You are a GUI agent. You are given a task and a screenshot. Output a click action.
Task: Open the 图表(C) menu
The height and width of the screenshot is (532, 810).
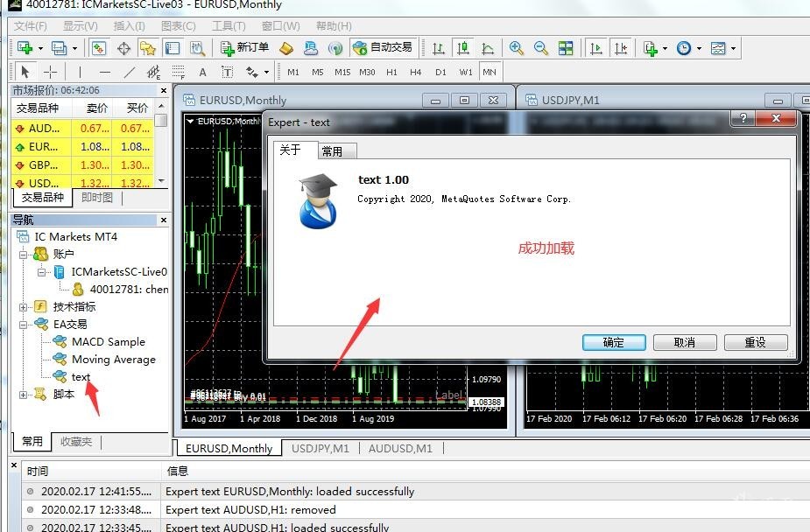(x=179, y=25)
